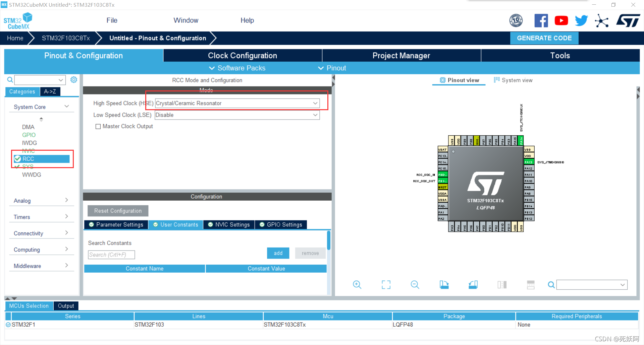This screenshot has width=644, height=345.
Task: Select IWDG in System Core list
Action: point(30,143)
